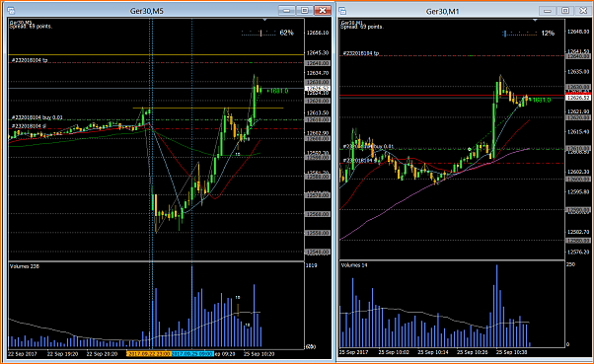Screen dimensions: 594x364
Task: Click the 22 Sep 2017 date label
Action: click(x=23, y=354)
